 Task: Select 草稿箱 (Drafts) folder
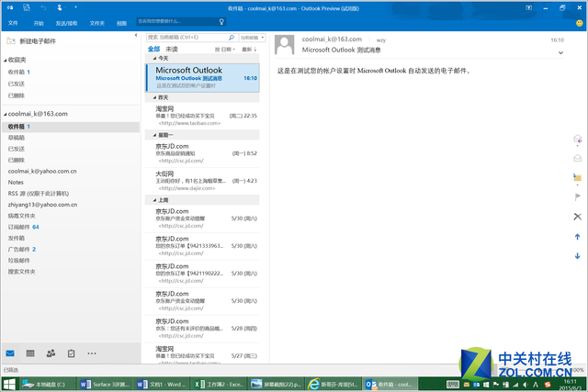[17, 138]
